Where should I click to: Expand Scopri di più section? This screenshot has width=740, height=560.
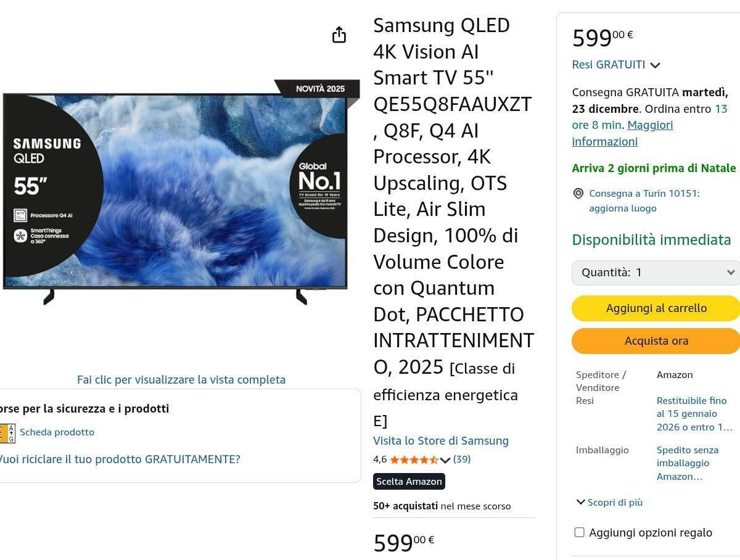click(x=609, y=502)
